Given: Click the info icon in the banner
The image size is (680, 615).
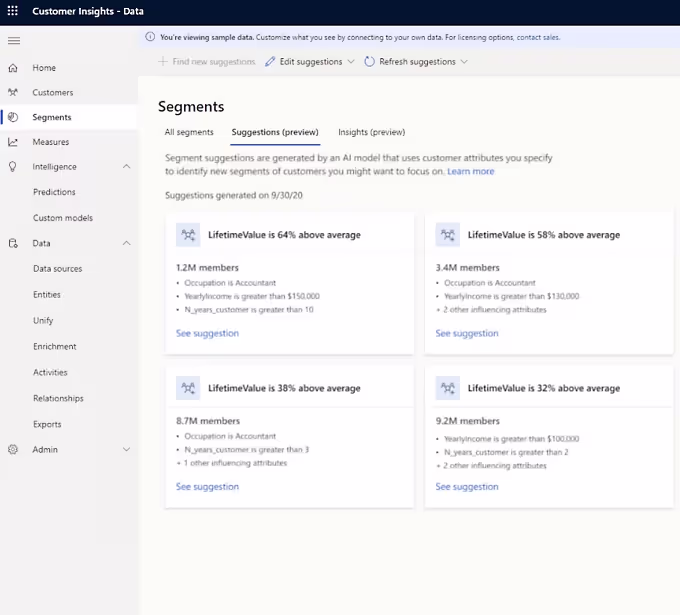Looking at the screenshot, I should (x=150, y=37).
